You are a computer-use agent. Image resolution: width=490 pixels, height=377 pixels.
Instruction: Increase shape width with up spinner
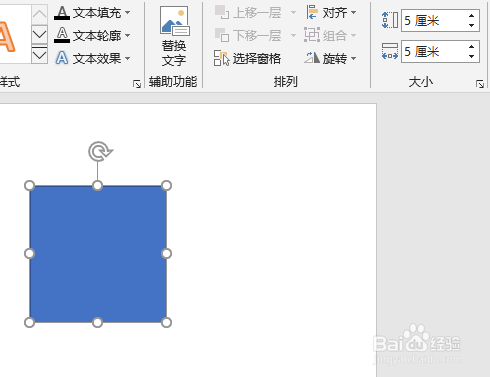click(471, 47)
